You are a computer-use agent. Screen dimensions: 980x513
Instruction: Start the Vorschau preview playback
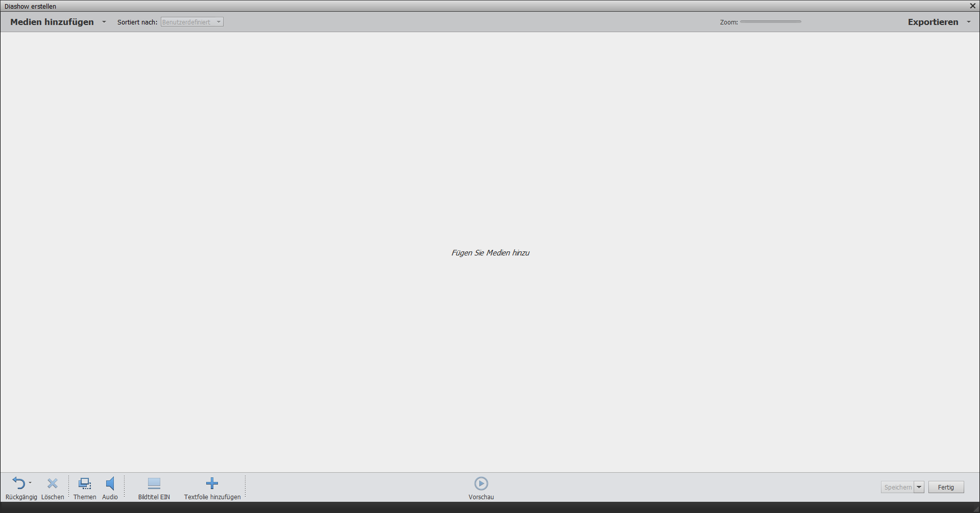pyautogui.click(x=481, y=483)
